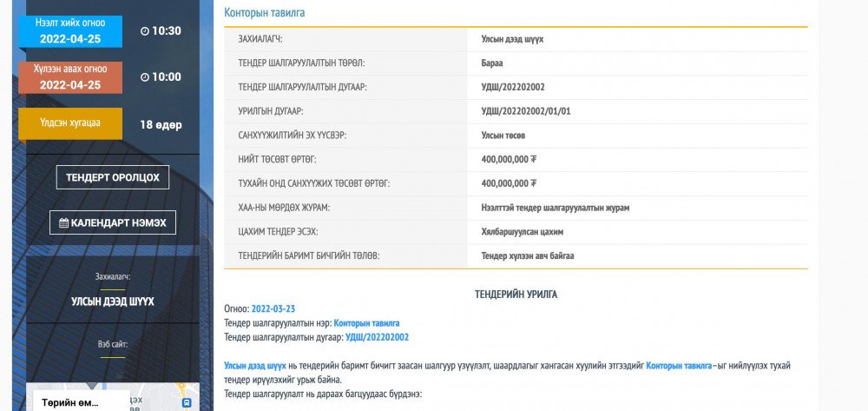
Task: Select the НИЙТ ТӨСӨВТ ӨРТӨГ amount value
Action: [x=509, y=160]
